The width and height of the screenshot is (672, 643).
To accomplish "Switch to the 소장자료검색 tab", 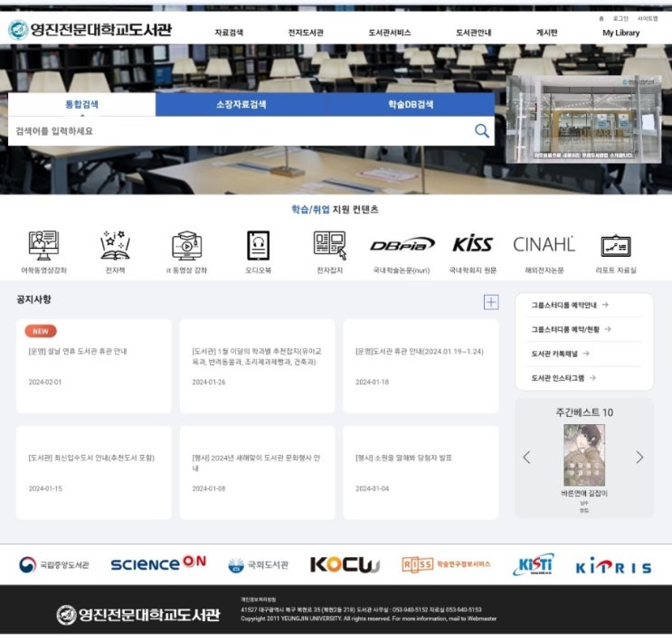I will [241, 104].
